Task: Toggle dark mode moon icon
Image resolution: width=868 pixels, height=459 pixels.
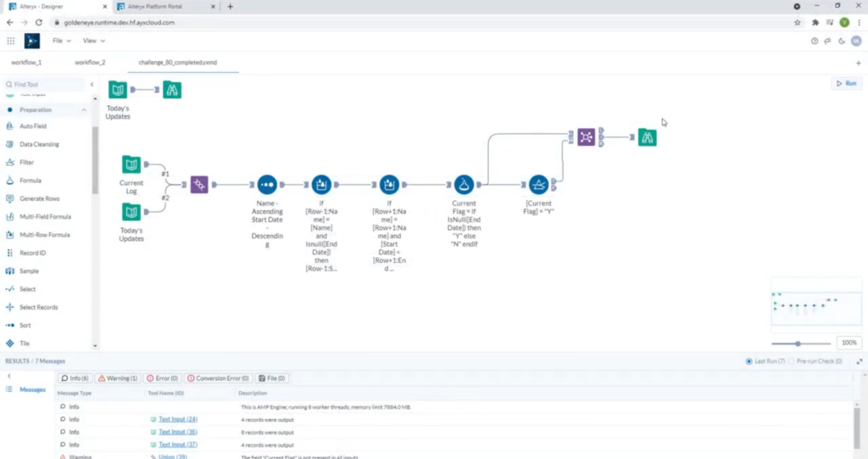Action: tap(841, 41)
